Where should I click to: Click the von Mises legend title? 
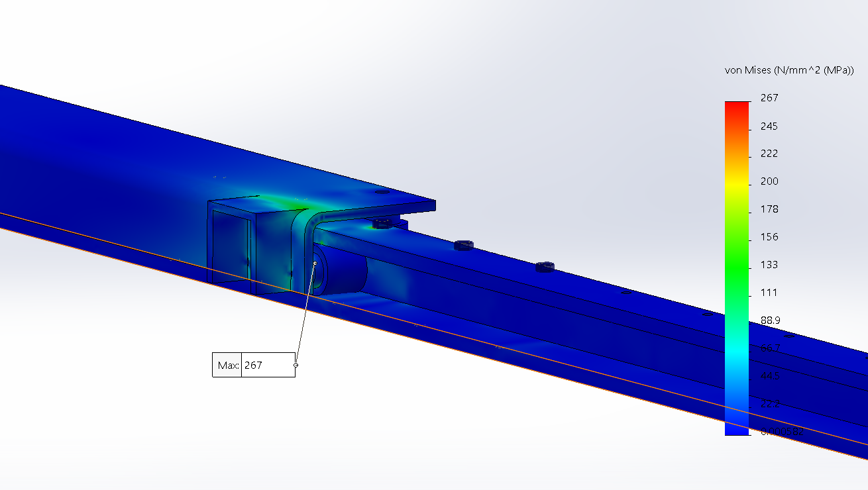click(789, 70)
